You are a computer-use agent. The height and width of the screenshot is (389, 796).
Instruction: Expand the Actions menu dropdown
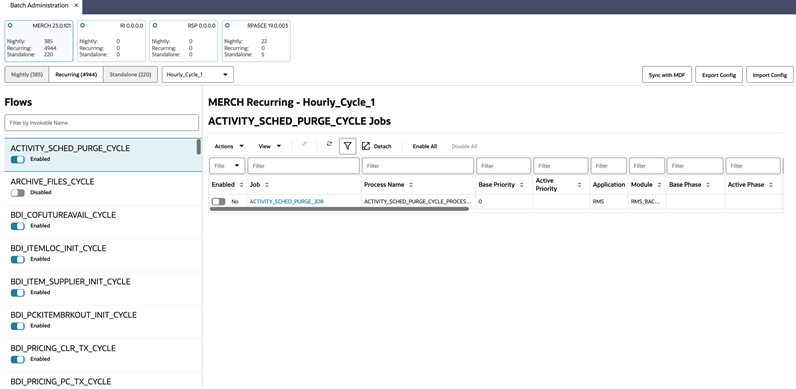point(229,146)
